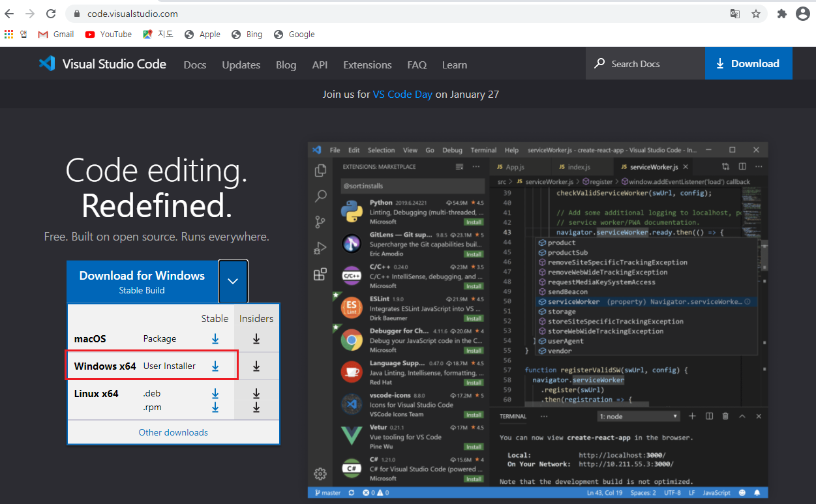Open the Gmail bookmark

[x=56, y=35]
